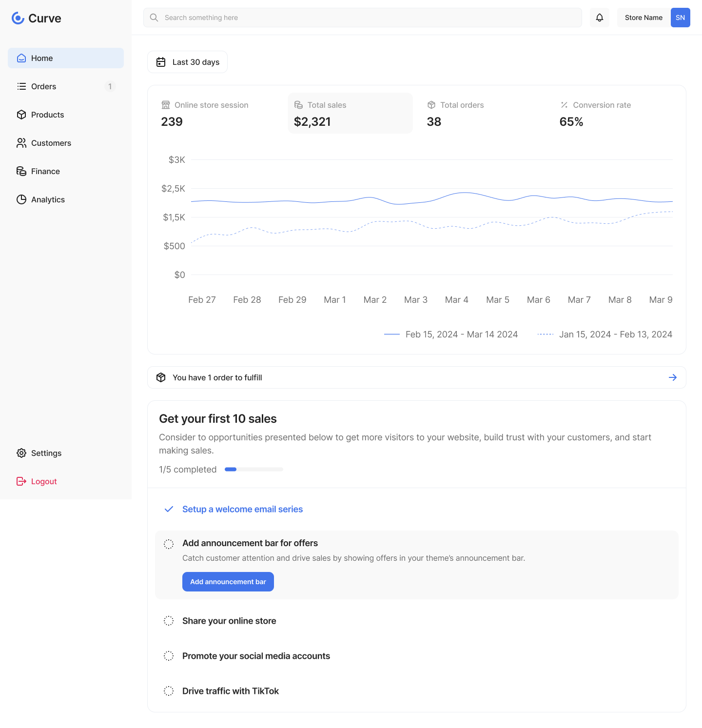Open Finance page in sidebar
Image resolution: width=702 pixels, height=728 pixels.
pos(66,171)
